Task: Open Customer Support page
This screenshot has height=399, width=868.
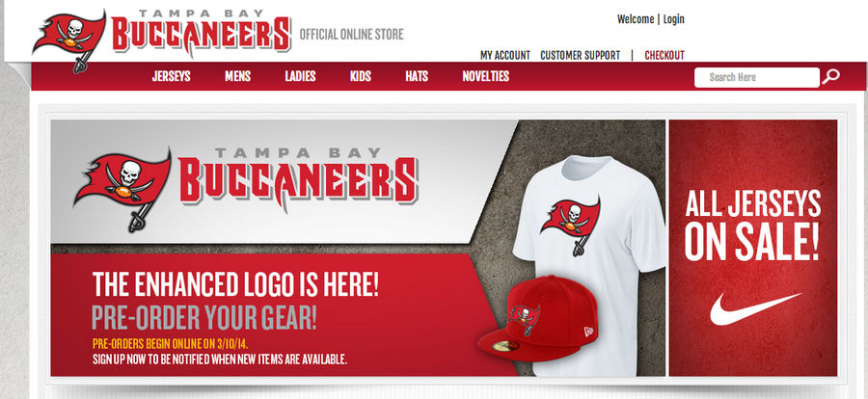Action: point(581,55)
